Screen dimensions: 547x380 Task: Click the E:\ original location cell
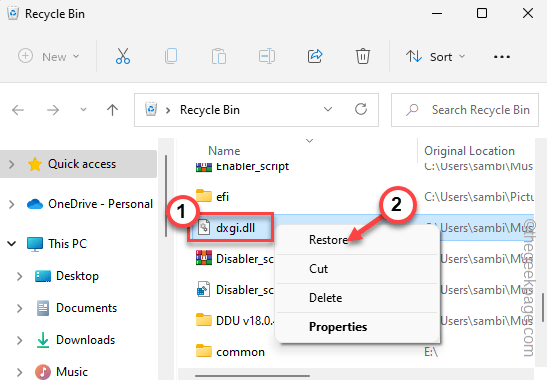(431, 352)
